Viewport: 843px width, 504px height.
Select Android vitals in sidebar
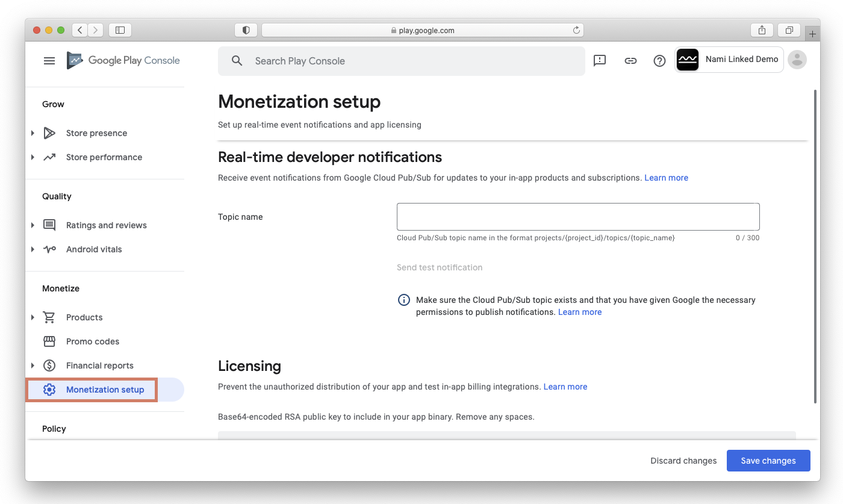[94, 249]
